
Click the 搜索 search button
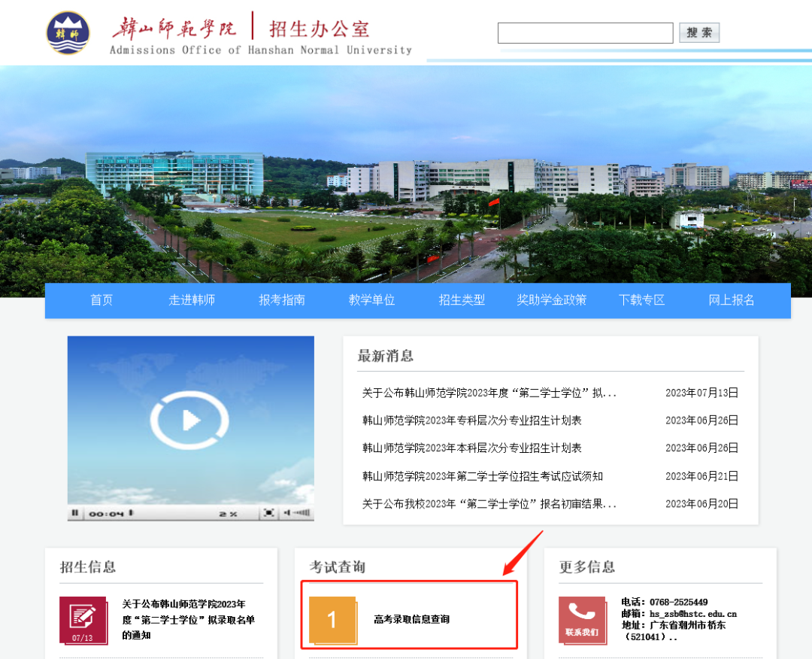tap(698, 32)
